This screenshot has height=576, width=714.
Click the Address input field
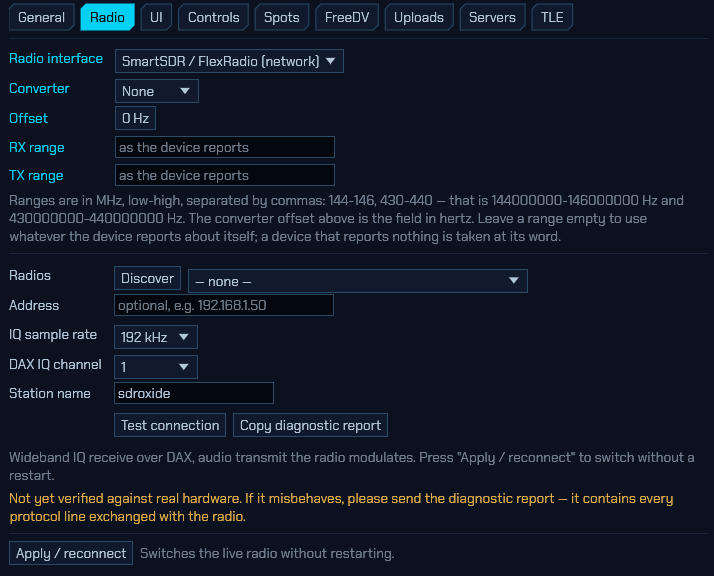click(x=224, y=305)
